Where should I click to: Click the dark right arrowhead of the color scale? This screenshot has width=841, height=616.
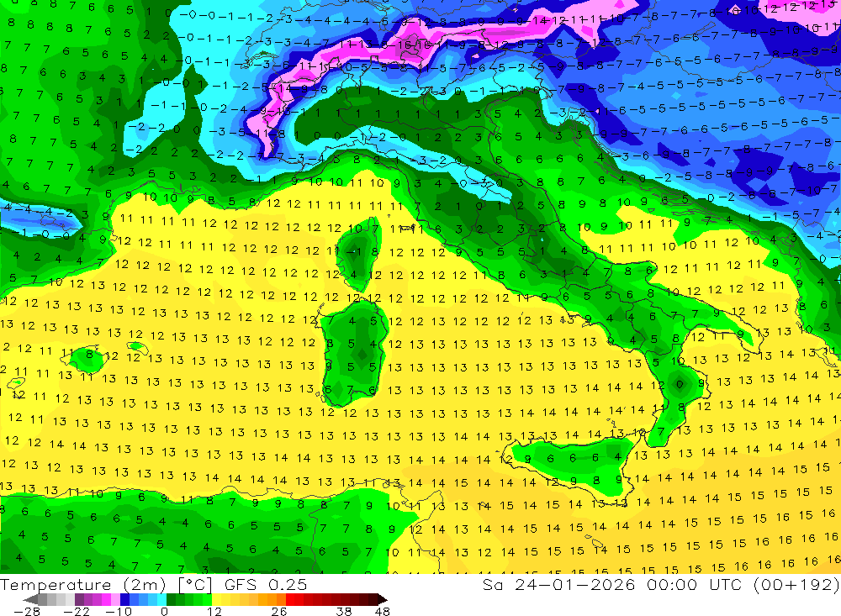point(383,599)
